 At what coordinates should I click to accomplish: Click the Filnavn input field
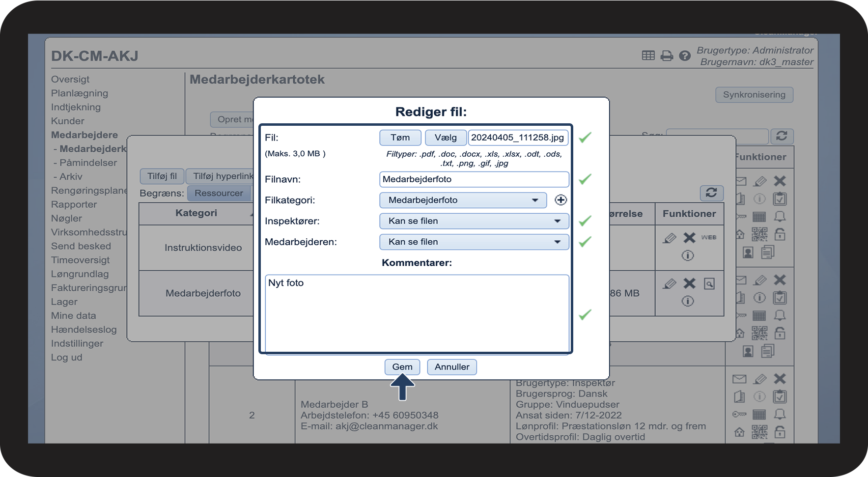(474, 179)
